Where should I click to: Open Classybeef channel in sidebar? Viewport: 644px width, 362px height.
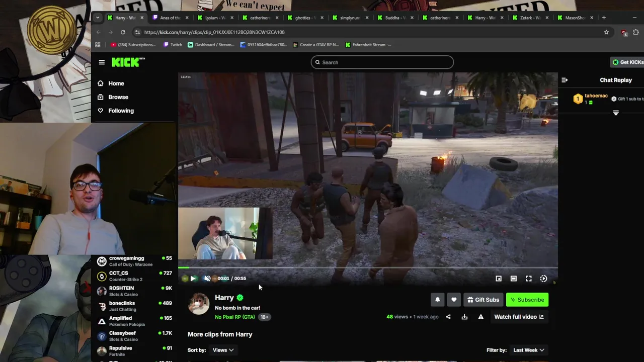pos(135,336)
